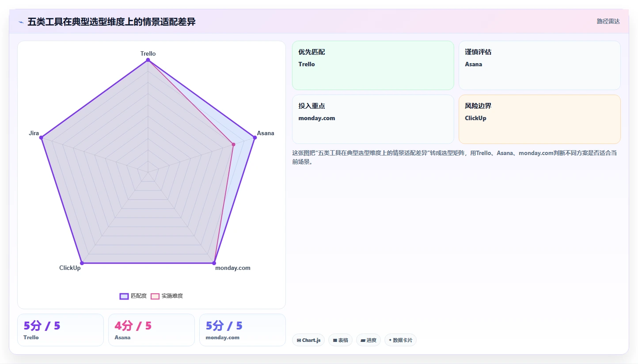Click the icon in the Chart.js chip
The image size is (638, 364).
[299, 340]
